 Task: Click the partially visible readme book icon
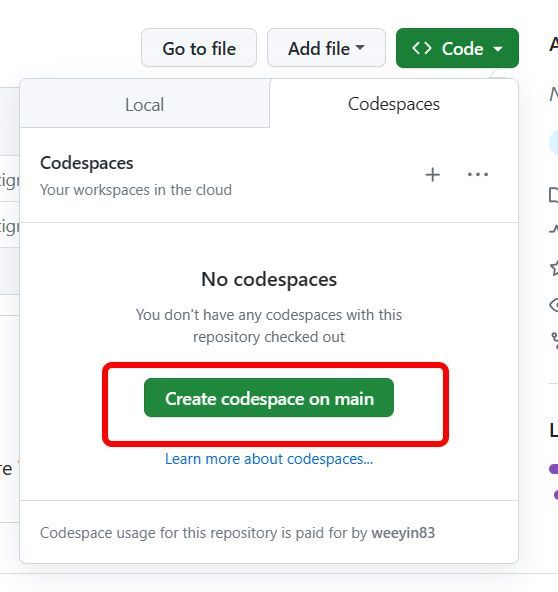(x=554, y=195)
